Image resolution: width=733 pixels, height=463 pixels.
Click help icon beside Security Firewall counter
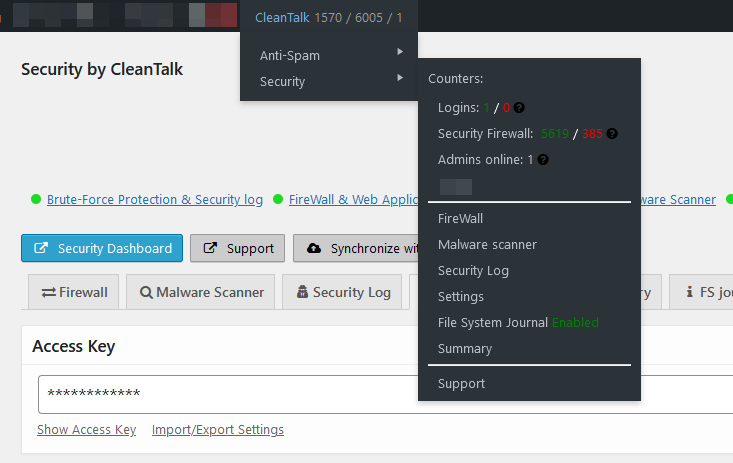coord(612,134)
